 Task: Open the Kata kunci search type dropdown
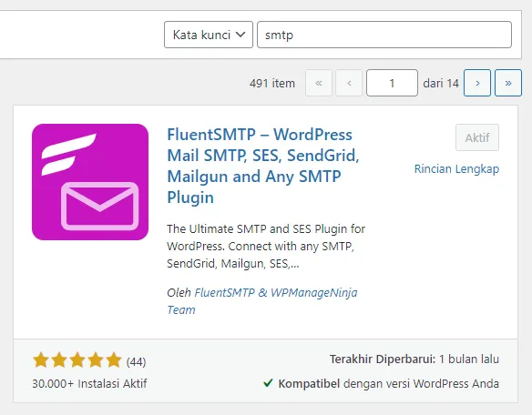[209, 35]
